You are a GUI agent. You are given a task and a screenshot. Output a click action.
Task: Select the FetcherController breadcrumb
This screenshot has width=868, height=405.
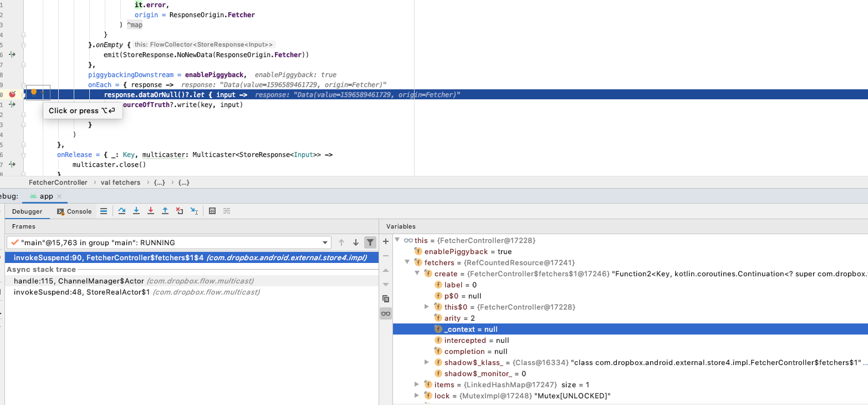point(58,183)
